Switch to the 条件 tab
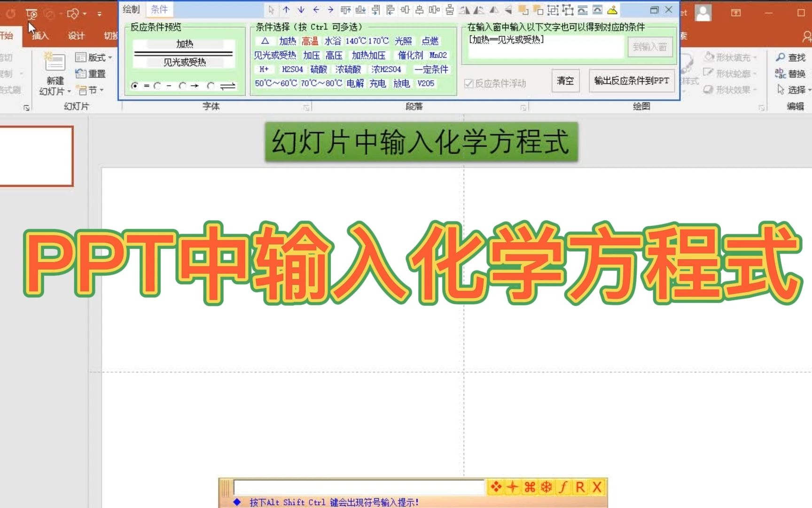This screenshot has width=812, height=508. (159, 9)
